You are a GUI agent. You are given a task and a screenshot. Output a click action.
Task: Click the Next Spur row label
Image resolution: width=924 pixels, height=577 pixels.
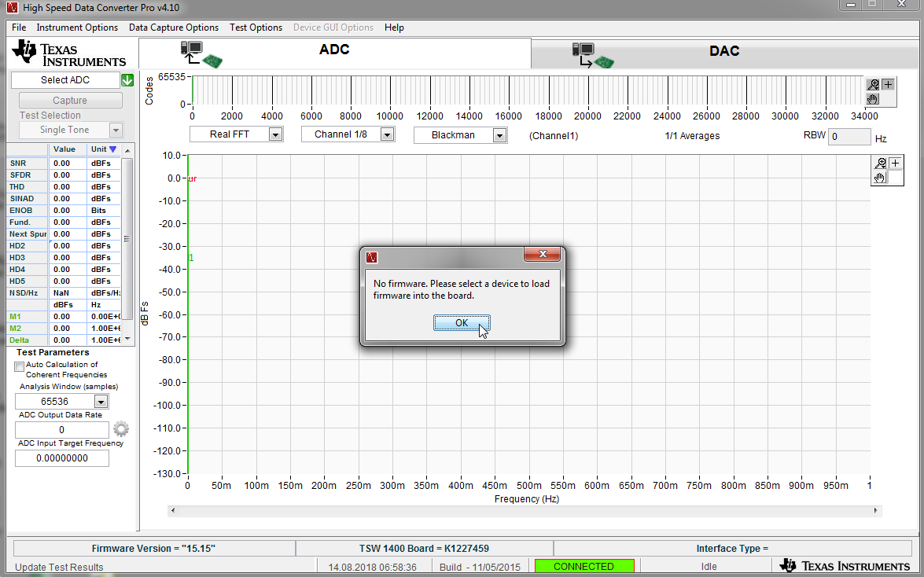pos(28,234)
